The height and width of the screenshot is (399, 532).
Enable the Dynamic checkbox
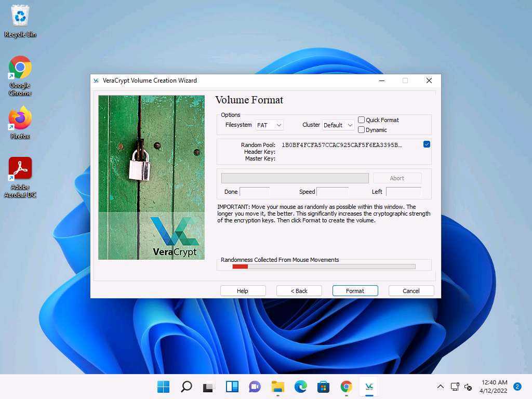coord(362,130)
